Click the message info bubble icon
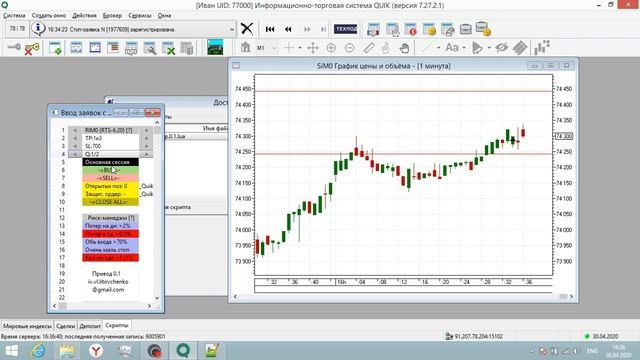640x360 pixels. pos(38,29)
